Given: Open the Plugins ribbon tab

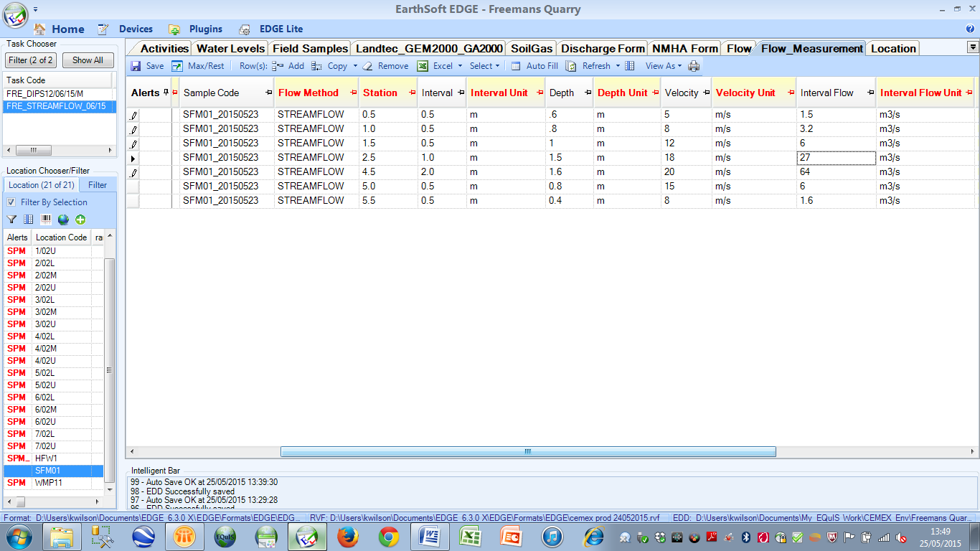Looking at the screenshot, I should pos(195,29).
